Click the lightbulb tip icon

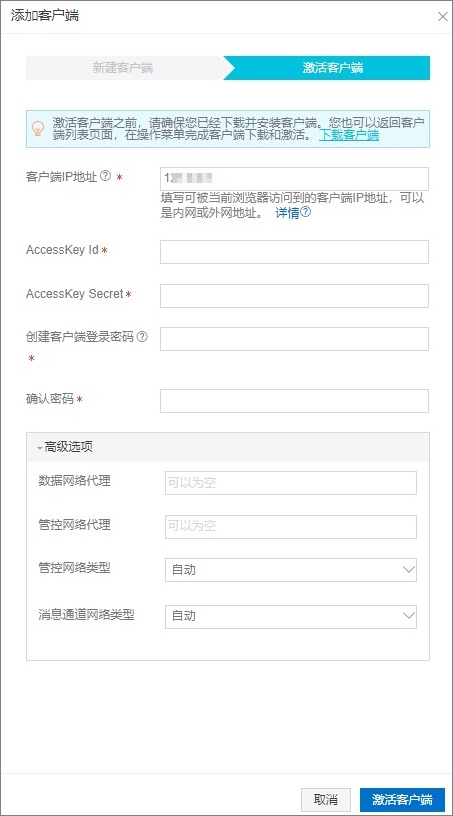(38, 129)
